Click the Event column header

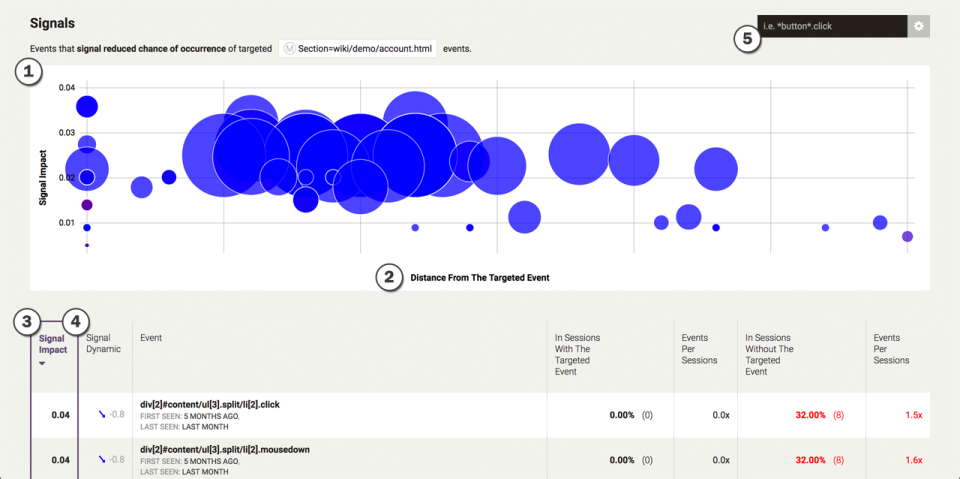pyautogui.click(x=151, y=338)
